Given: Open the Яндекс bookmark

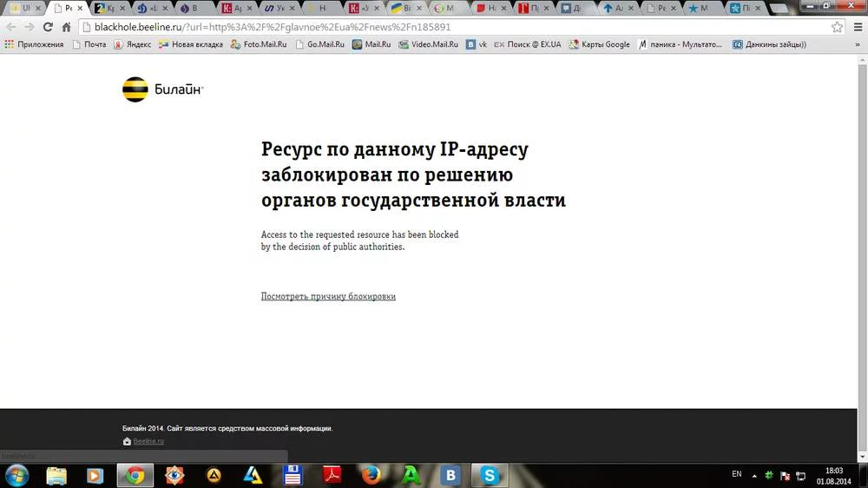Looking at the screenshot, I should (132, 44).
